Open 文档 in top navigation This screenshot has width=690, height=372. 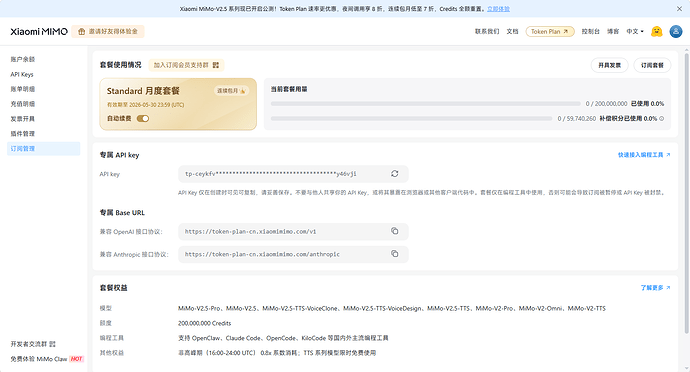512,32
